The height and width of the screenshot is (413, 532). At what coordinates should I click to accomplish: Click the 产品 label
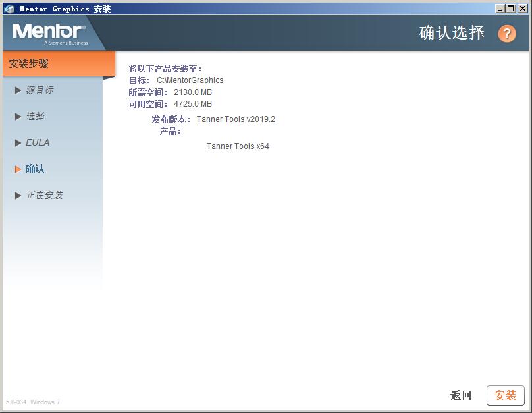click(171, 131)
